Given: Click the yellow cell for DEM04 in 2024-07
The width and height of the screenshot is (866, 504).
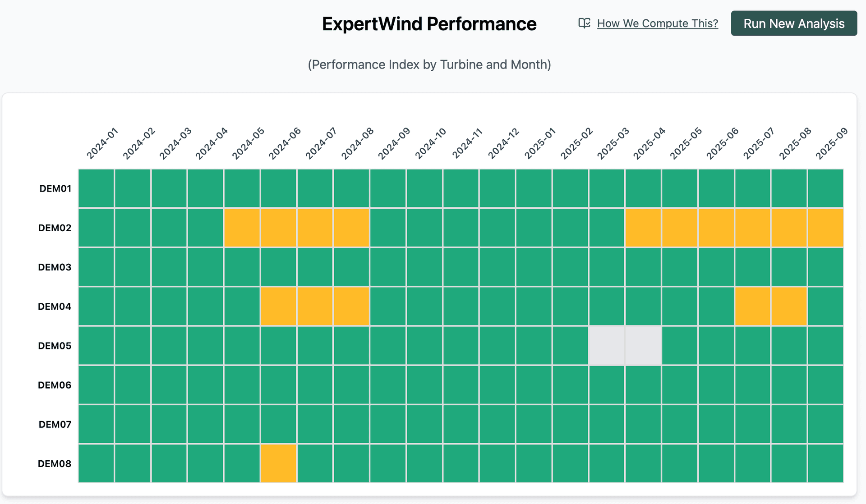Looking at the screenshot, I should click(315, 306).
